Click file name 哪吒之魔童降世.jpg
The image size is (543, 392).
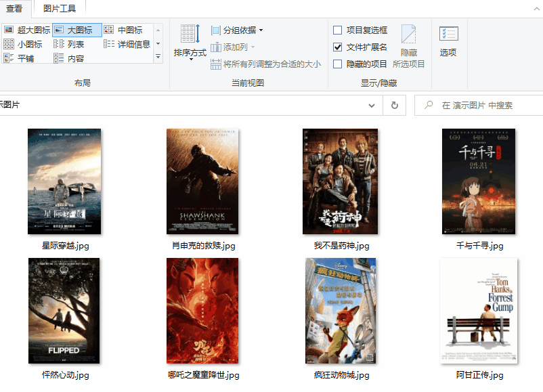(204, 374)
